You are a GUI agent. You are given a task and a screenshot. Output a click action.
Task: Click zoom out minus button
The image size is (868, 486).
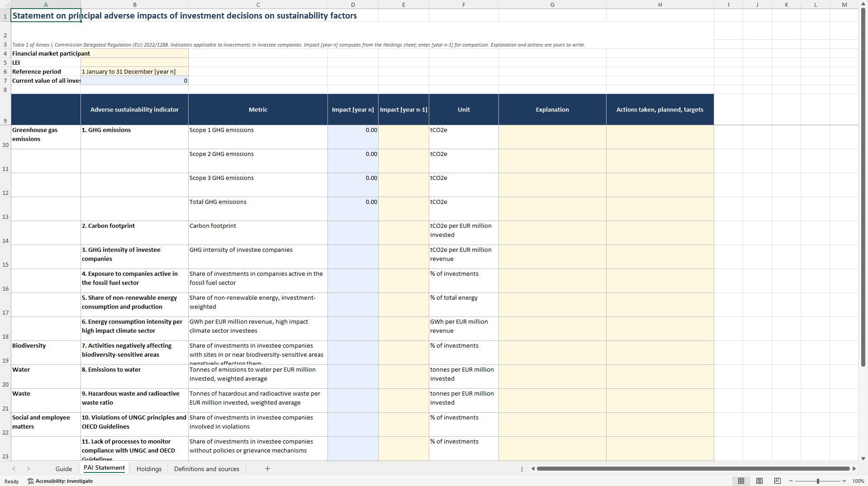(791, 481)
